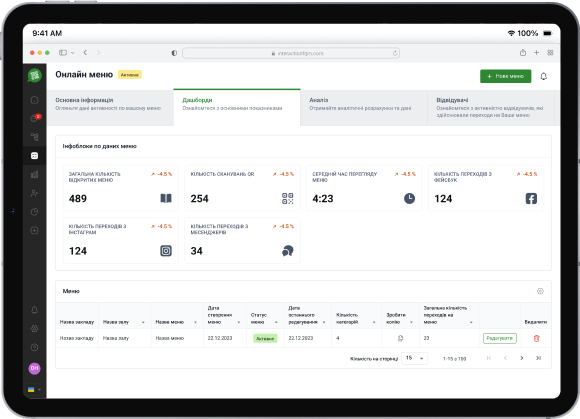Expand rows-per-page dropdown showing 15
The width and height of the screenshot is (580, 419).
tap(414, 358)
